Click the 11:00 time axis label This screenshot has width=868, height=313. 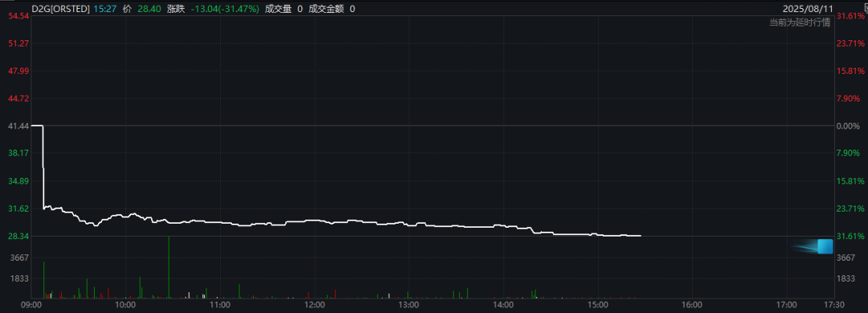[220, 305]
